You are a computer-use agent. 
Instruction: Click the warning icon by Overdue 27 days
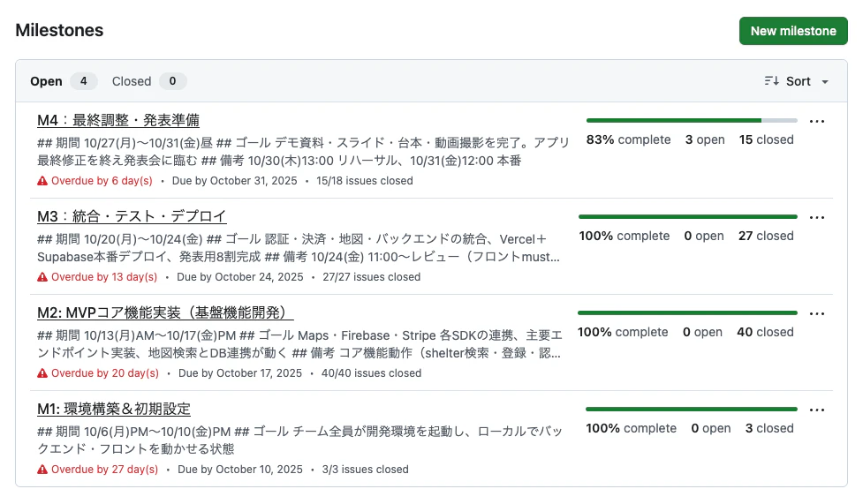42,470
